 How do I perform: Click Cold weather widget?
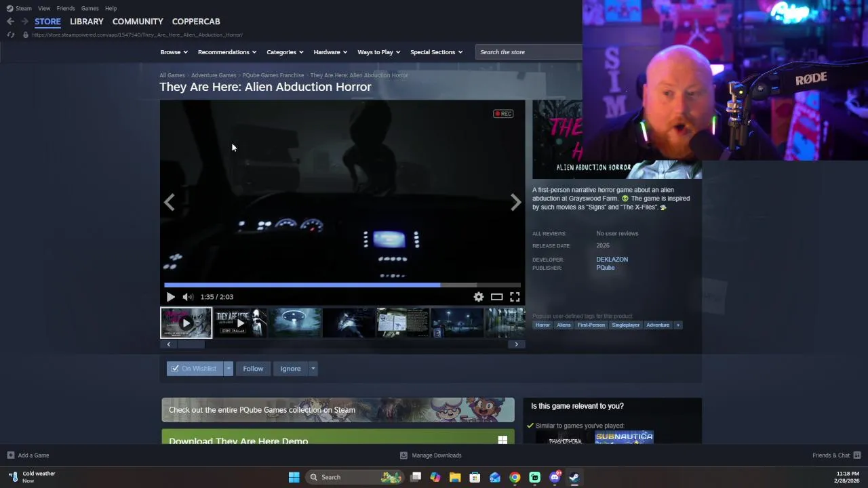click(x=32, y=477)
